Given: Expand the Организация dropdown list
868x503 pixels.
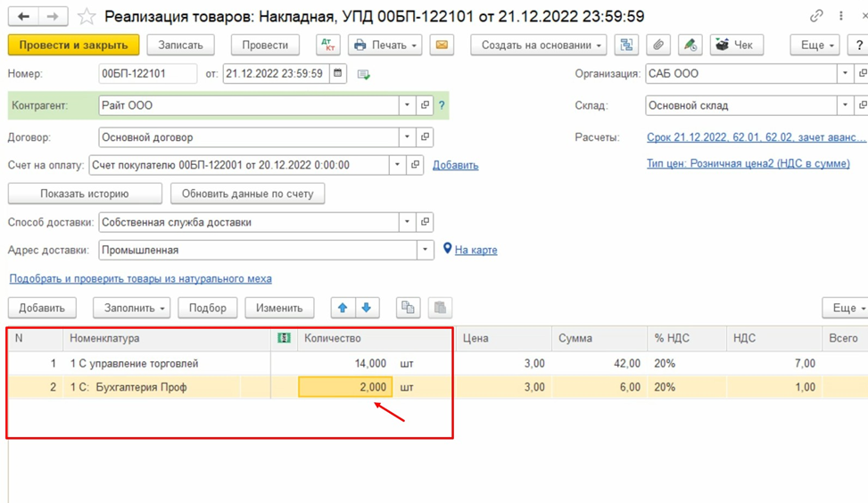Looking at the screenshot, I should point(845,74).
